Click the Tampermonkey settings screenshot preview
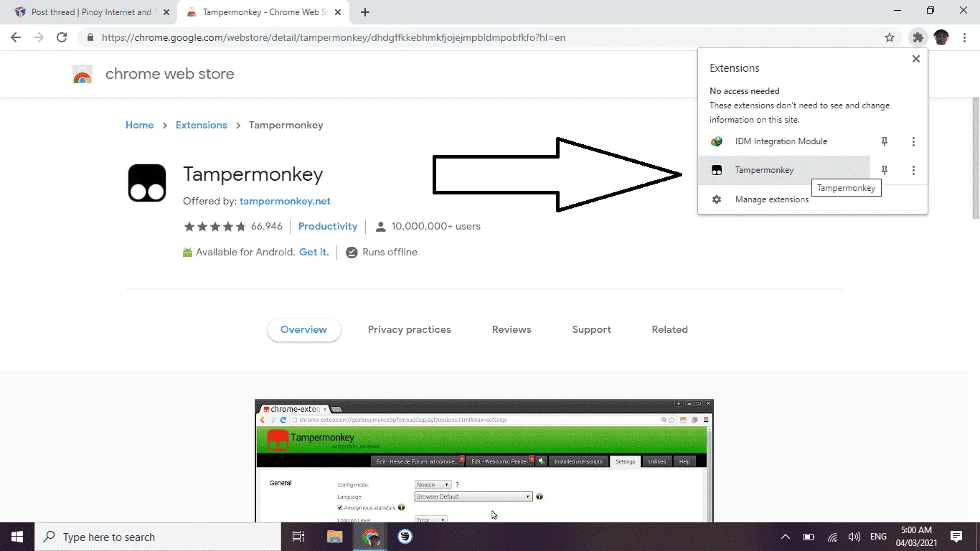This screenshot has height=551, width=980. [484, 461]
